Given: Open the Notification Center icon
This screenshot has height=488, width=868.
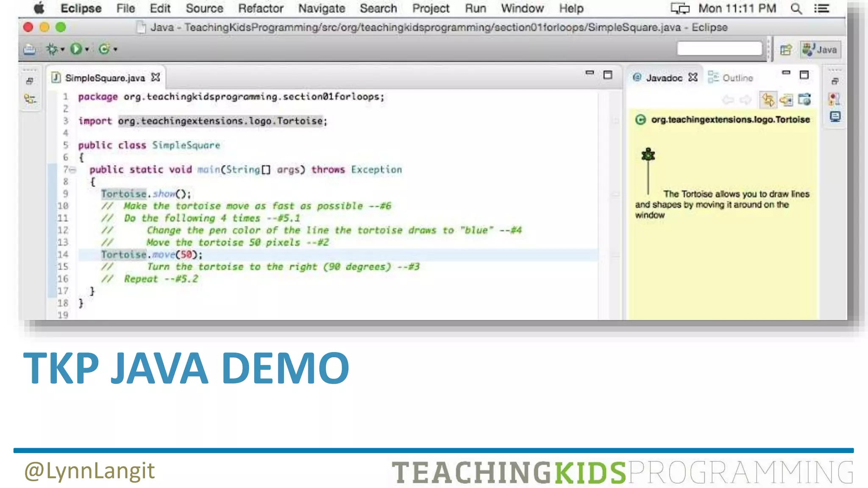Looking at the screenshot, I should click(821, 8).
